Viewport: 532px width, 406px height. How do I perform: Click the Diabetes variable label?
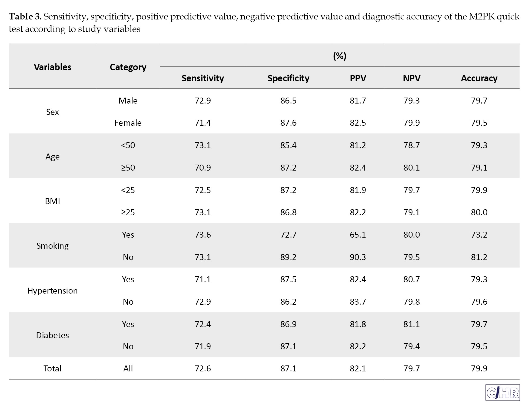click(x=52, y=335)
